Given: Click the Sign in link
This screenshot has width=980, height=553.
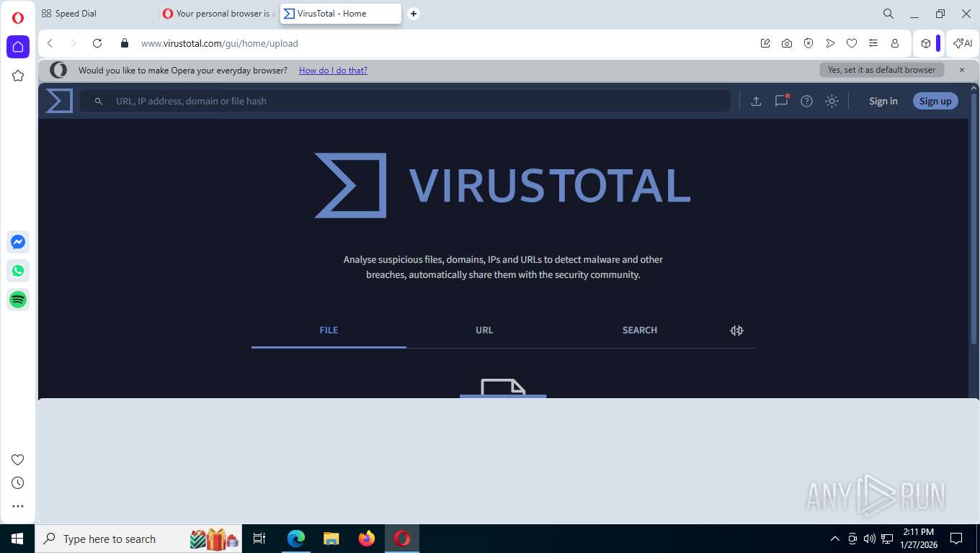Looking at the screenshot, I should click(x=883, y=101).
